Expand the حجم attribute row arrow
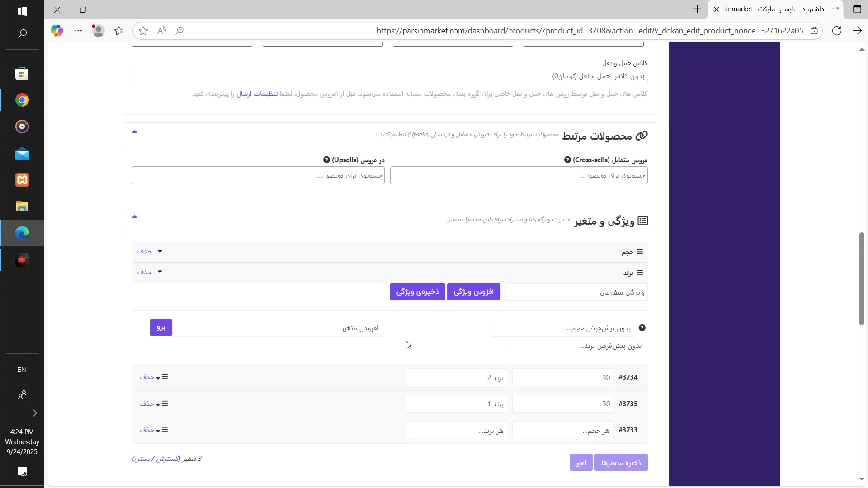 tap(160, 252)
